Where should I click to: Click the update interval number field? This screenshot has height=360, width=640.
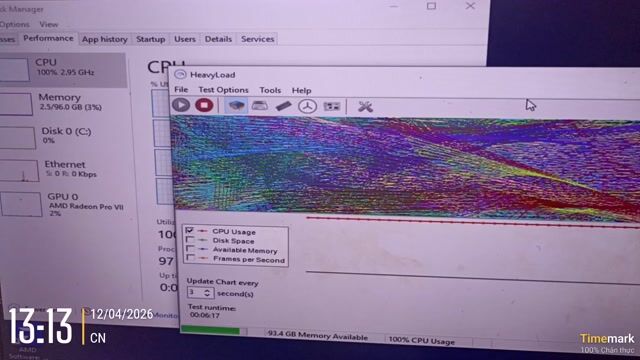click(195, 292)
